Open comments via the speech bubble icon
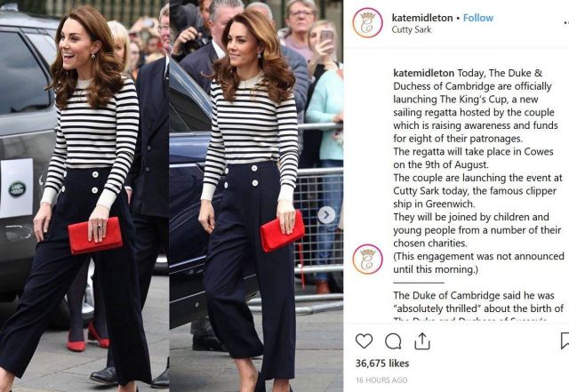Image resolution: width=569 pixels, height=392 pixels. tap(393, 341)
